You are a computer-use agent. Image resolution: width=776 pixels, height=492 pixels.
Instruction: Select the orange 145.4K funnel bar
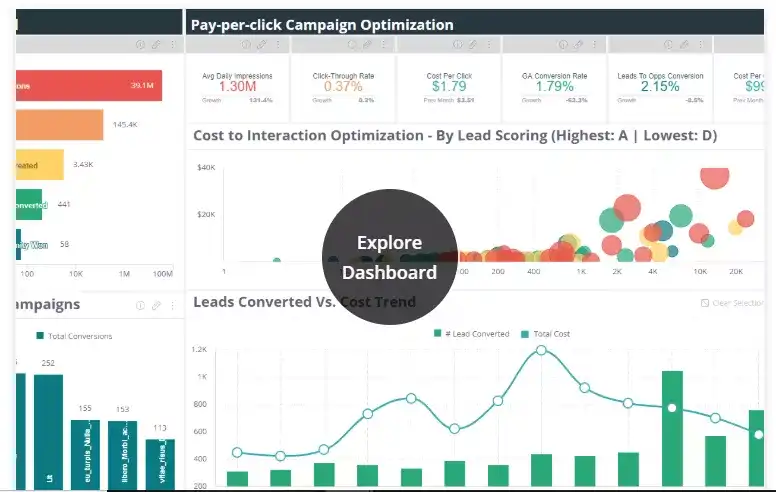point(59,125)
